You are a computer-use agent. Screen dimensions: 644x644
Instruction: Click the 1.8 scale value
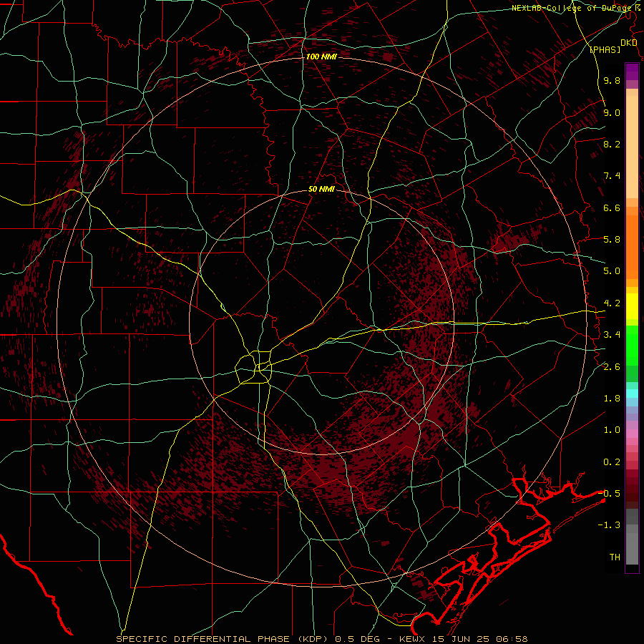[x=612, y=399]
